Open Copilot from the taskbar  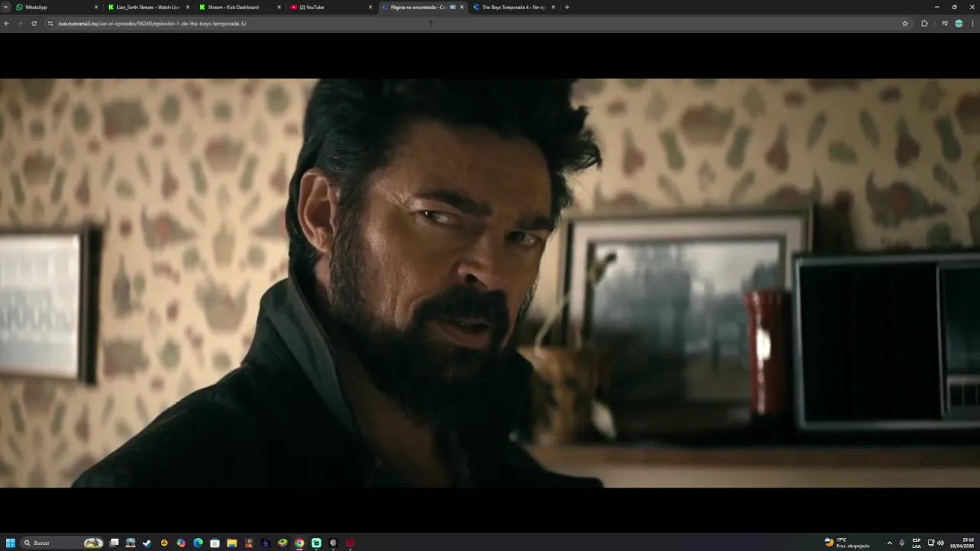(181, 543)
